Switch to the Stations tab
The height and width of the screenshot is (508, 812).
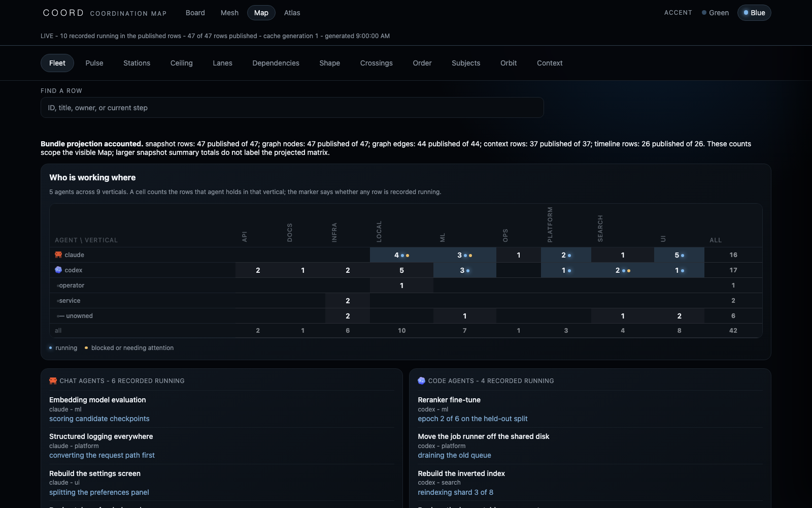click(137, 63)
